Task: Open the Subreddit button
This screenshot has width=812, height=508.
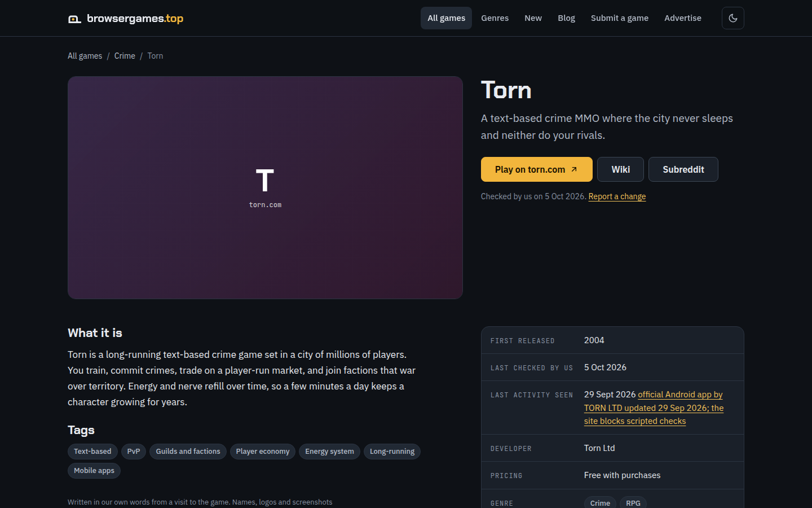Action: pyautogui.click(x=683, y=169)
